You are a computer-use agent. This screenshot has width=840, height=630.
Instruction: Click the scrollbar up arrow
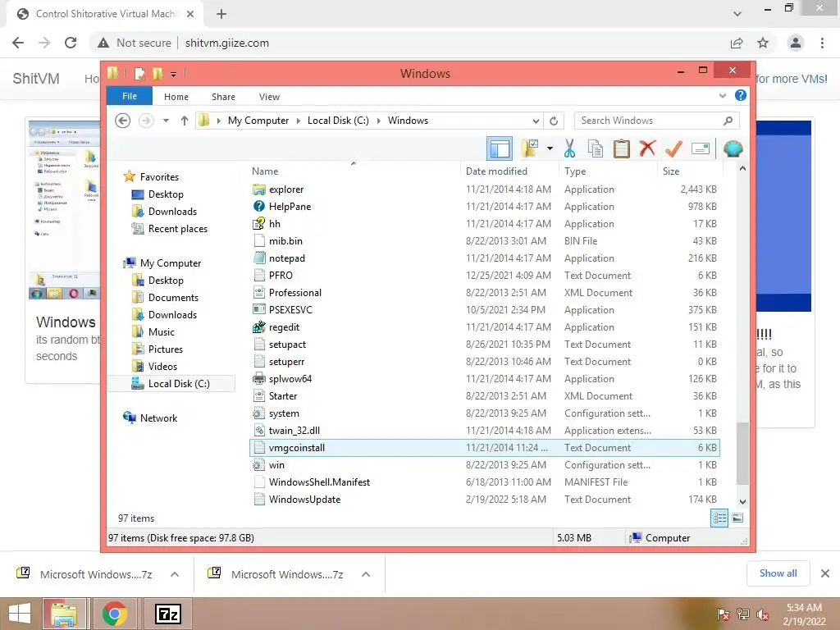tap(742, 168)
